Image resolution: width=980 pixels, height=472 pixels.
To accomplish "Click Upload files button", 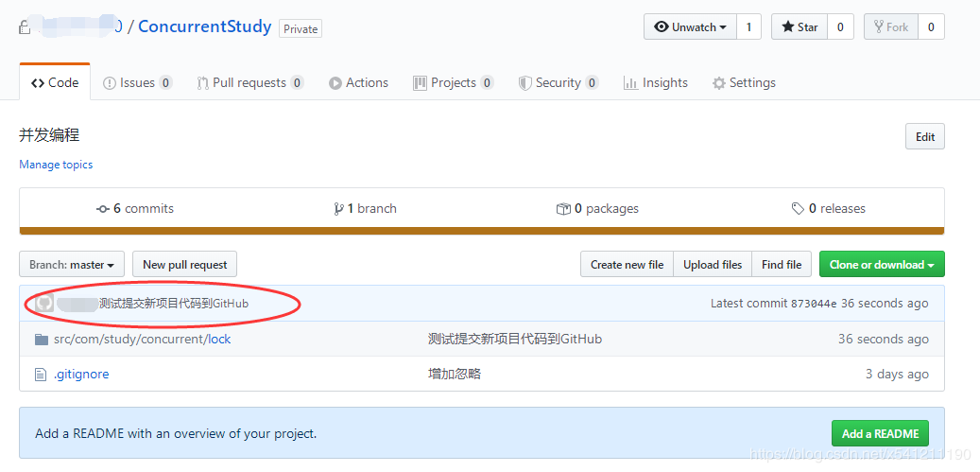I will [x=713, y=265].
